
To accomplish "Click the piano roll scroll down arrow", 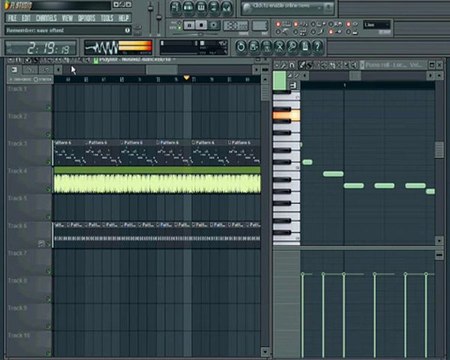I will point(439,240).
